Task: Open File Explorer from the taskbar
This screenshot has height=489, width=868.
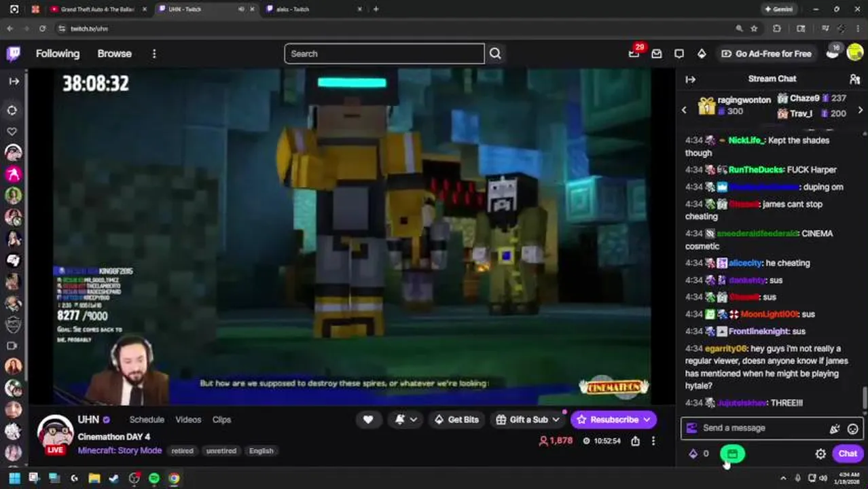Action: coord(94,478)
